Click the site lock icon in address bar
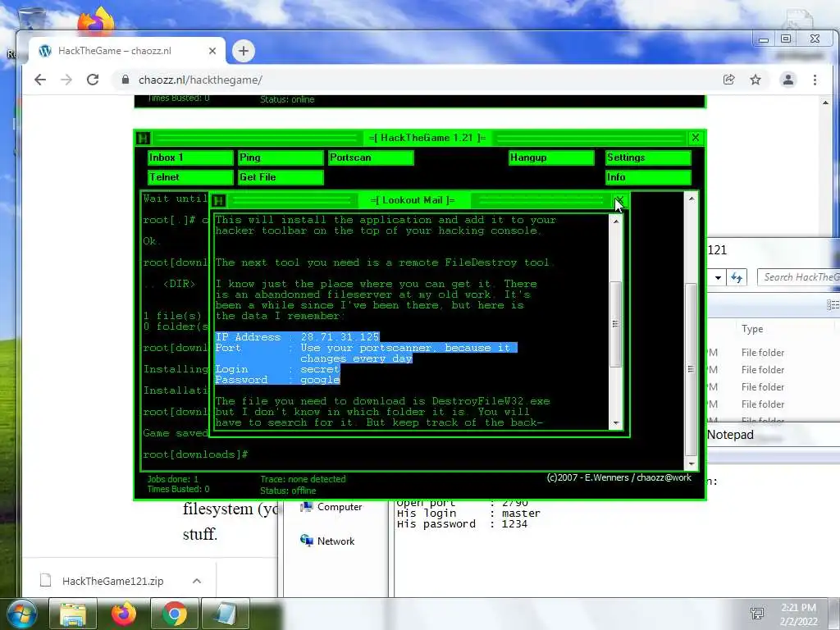 click(x=126, y=80)
